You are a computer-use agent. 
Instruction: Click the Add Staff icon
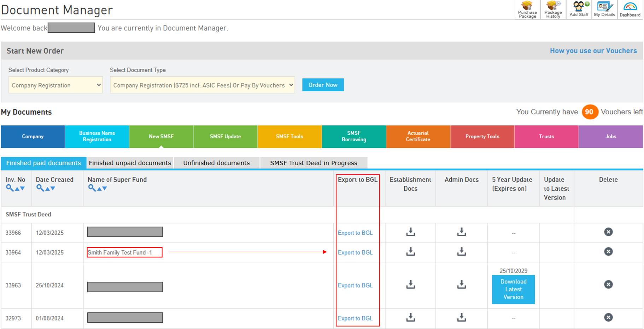pyautogui.click(x=579, y=10)
